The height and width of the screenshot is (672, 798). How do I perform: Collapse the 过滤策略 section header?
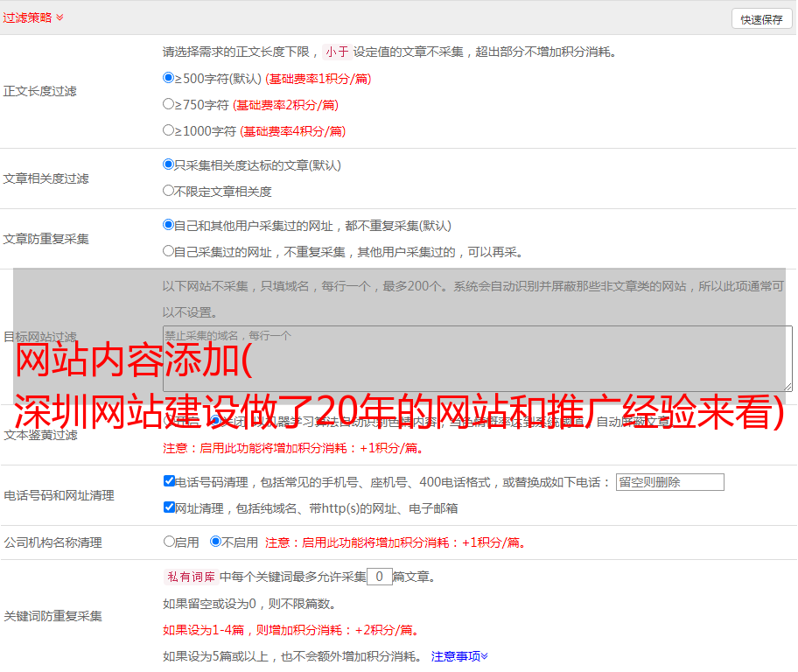pyautogui.click(x=33, y=17)
